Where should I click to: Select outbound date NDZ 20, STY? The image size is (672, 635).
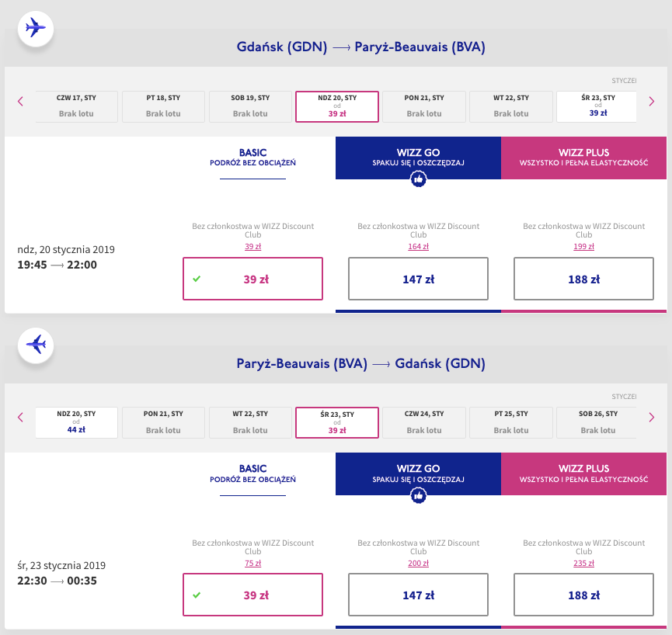337,106
